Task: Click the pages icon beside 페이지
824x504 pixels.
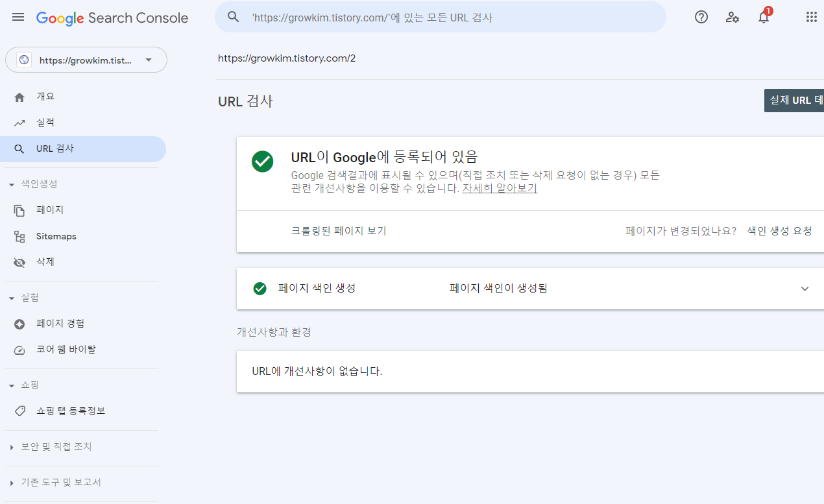Action: pos(19,210)
